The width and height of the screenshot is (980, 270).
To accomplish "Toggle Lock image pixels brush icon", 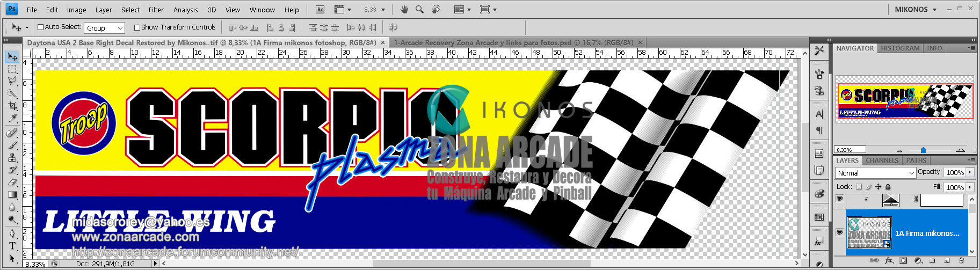I will (x=869, y=187).
